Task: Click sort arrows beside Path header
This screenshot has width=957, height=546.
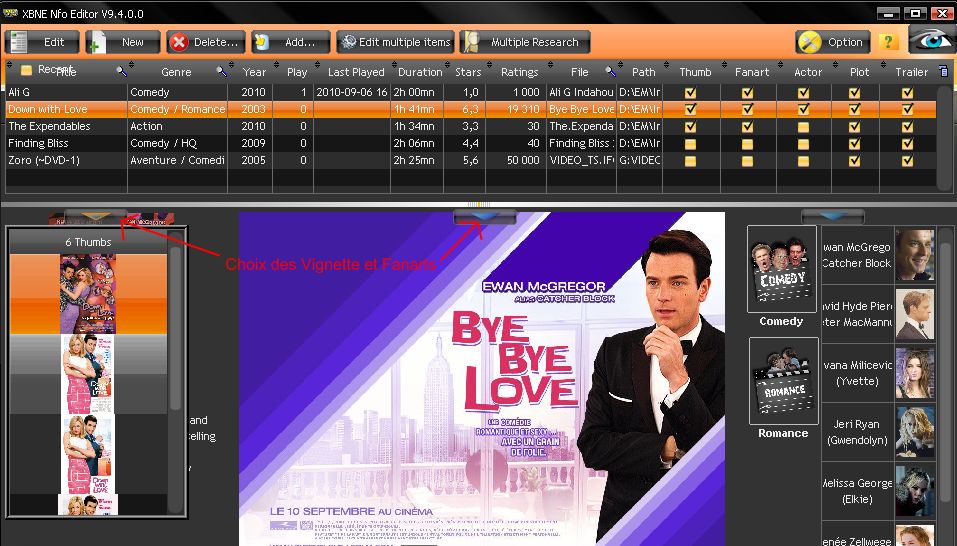Action: pyautogui.click(x=621, y=65)
